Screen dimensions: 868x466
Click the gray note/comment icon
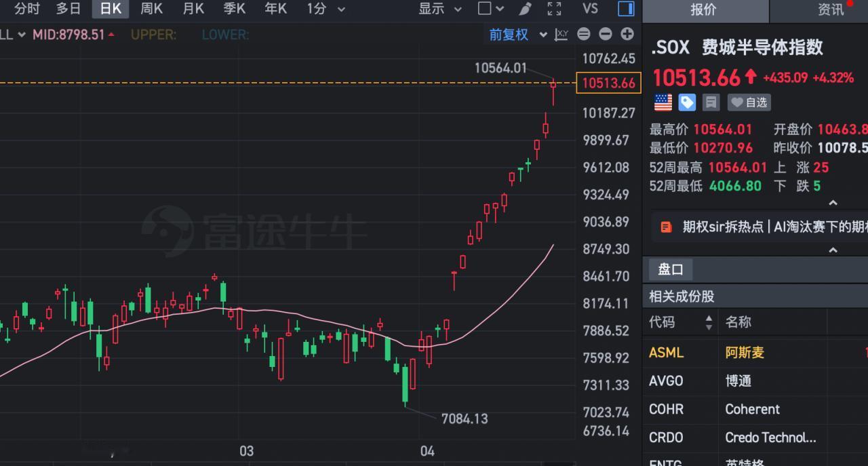pyautogui.click(x=711, y=102)
